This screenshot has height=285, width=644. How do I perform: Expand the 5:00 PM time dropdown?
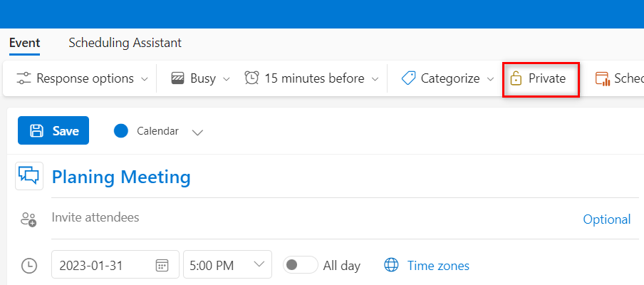[x=259, y=264]
